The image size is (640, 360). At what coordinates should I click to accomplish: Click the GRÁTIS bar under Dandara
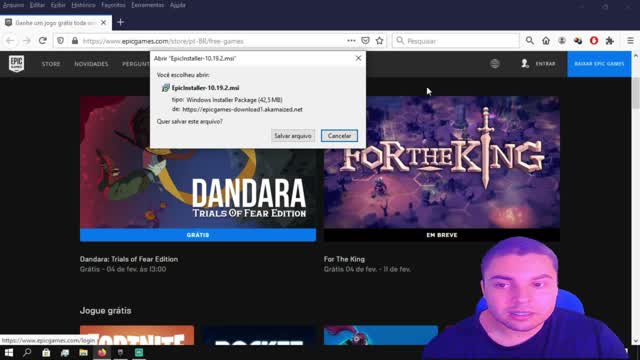pos(198,235)
